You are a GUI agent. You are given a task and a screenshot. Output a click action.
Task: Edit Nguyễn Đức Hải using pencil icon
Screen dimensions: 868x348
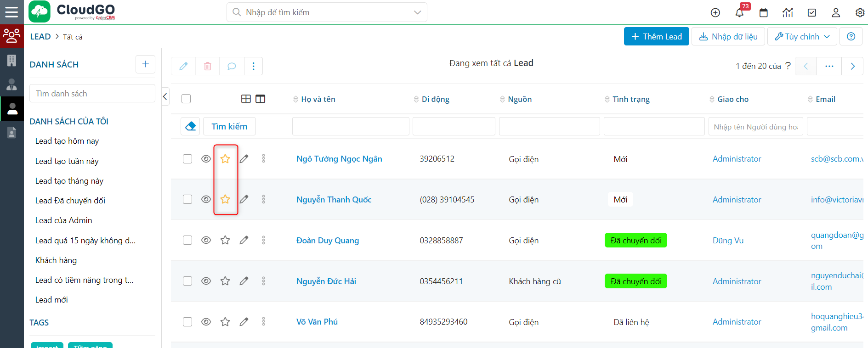[x=244, y=281]
